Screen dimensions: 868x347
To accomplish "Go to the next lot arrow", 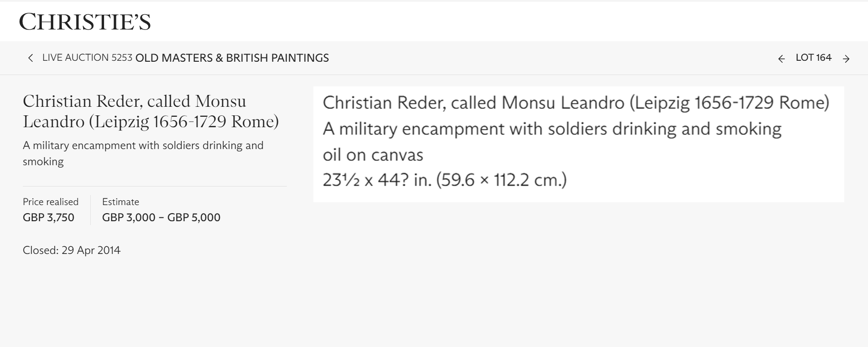I will click(846, 59).
